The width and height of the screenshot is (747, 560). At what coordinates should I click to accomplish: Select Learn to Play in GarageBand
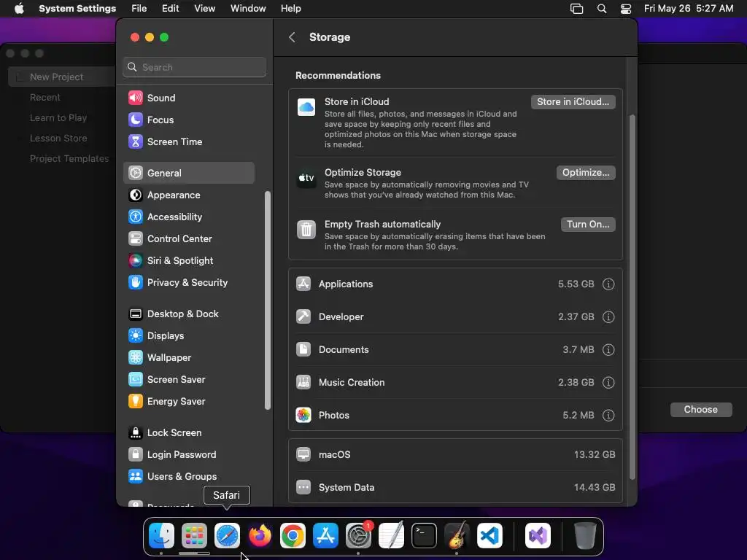pyautogui.click(x=58, y=117)
